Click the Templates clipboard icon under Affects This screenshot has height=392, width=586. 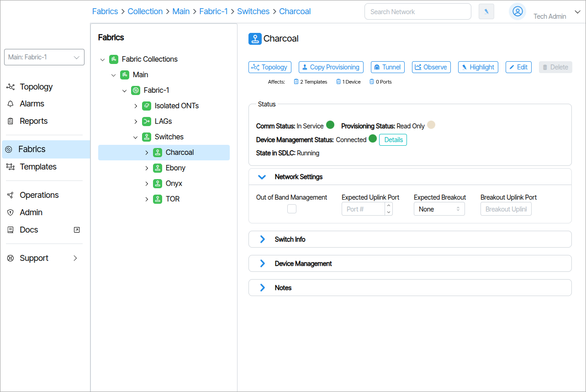(296, 82)
